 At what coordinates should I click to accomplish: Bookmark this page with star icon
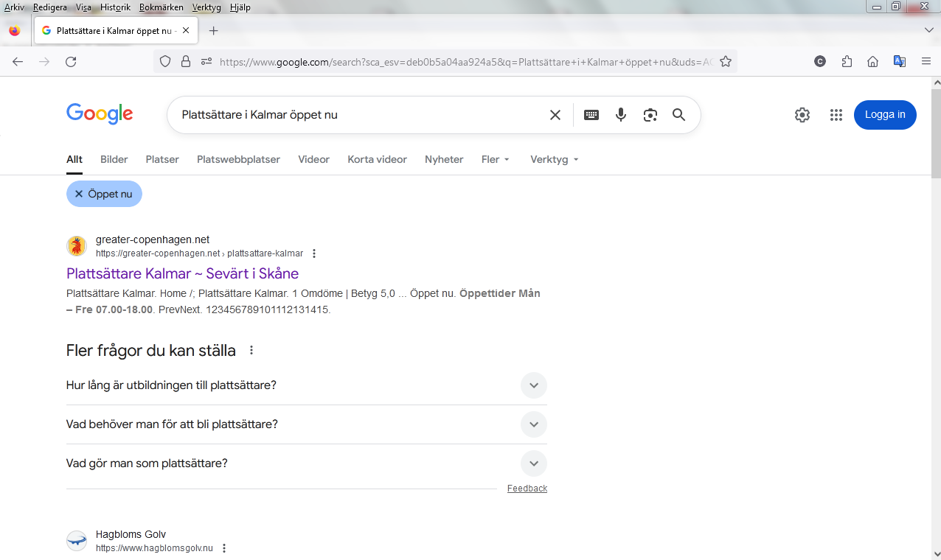(726, 62)
